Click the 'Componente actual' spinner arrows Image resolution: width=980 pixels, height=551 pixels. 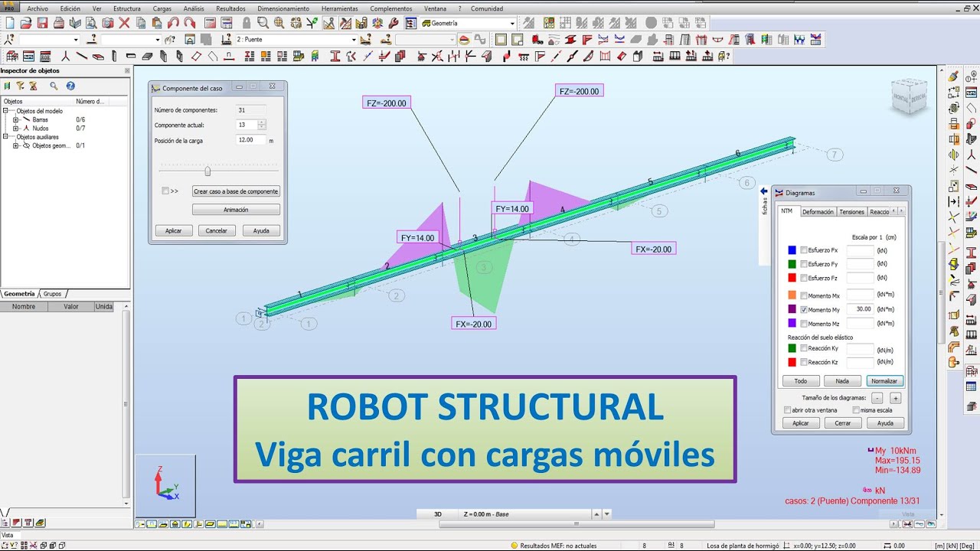click(262, 125)
